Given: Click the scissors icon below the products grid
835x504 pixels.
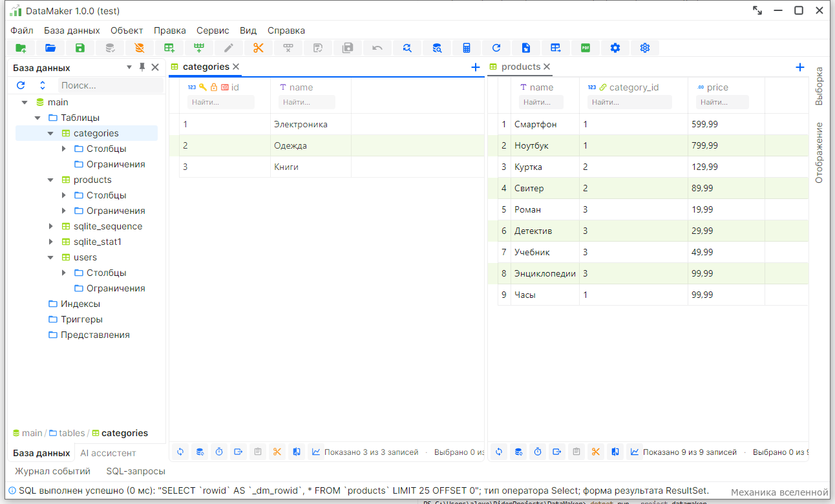Looking at the screenshot, I should coord(596,452).
